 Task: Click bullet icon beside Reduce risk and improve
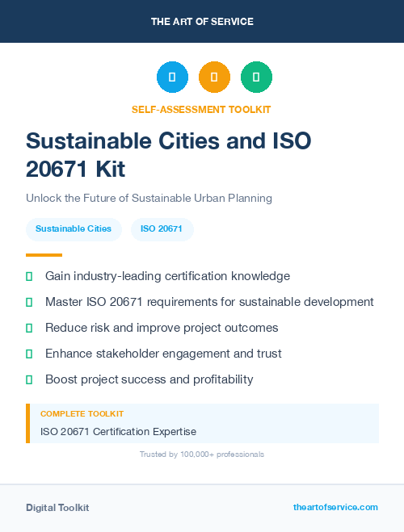point(29,328)
